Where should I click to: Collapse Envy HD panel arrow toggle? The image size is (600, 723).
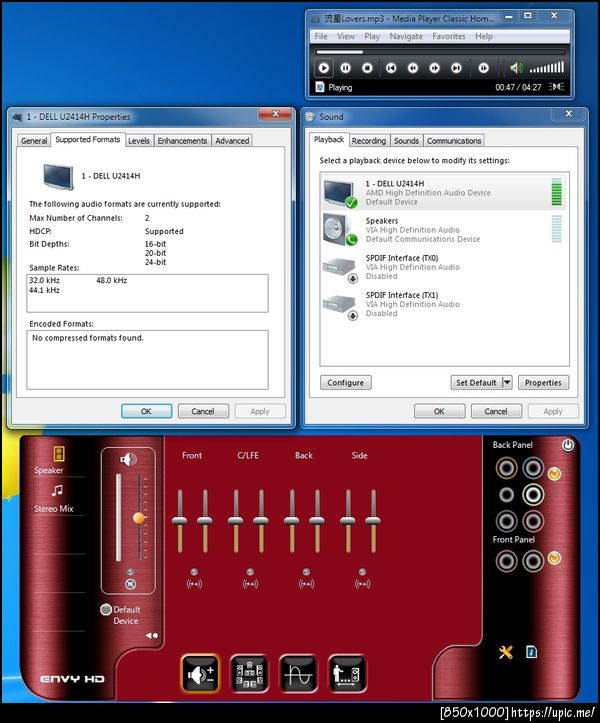tap(152, 635)
